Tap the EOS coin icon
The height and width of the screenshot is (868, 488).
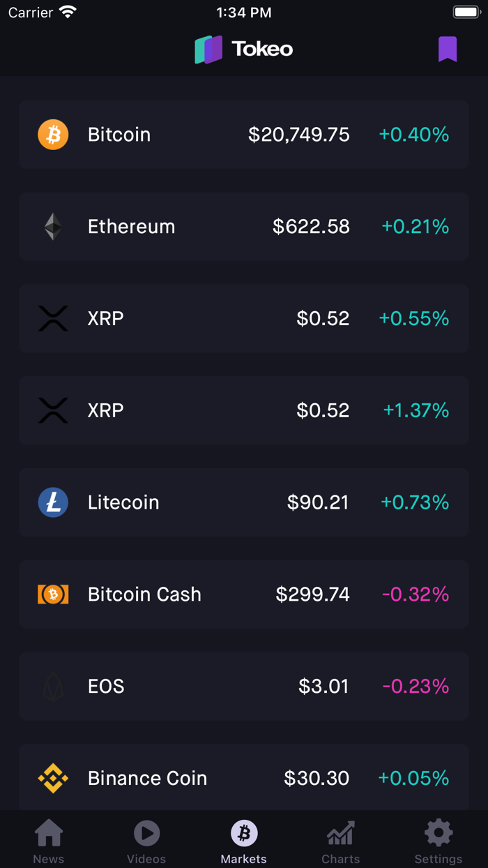(53, 686)
